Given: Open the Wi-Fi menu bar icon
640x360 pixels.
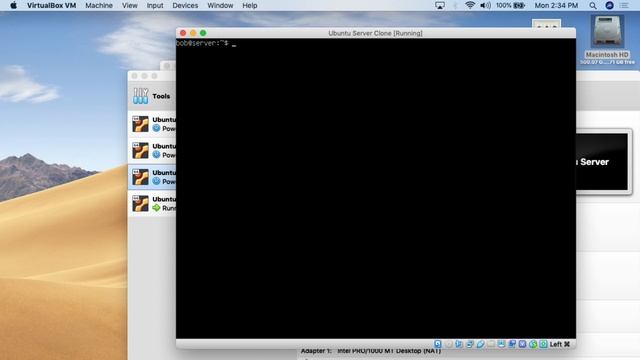Looking at the screenshot, I should [x=470, y=5].
